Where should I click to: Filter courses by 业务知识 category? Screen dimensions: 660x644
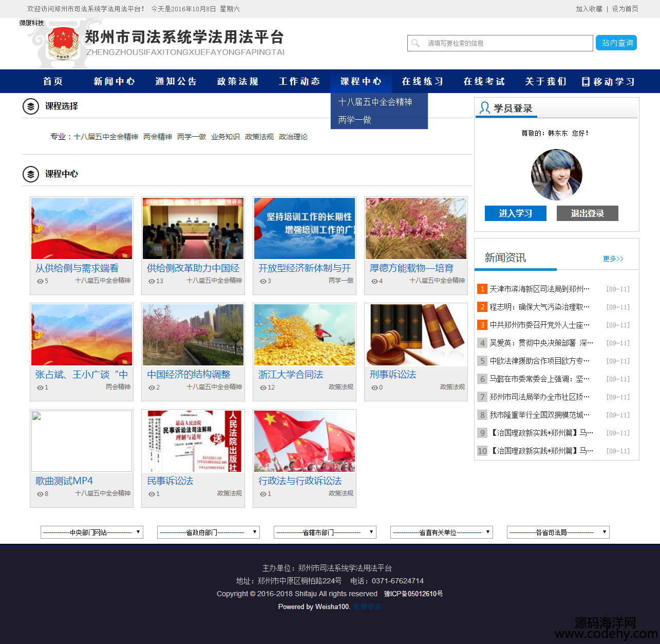coord(225,137)
